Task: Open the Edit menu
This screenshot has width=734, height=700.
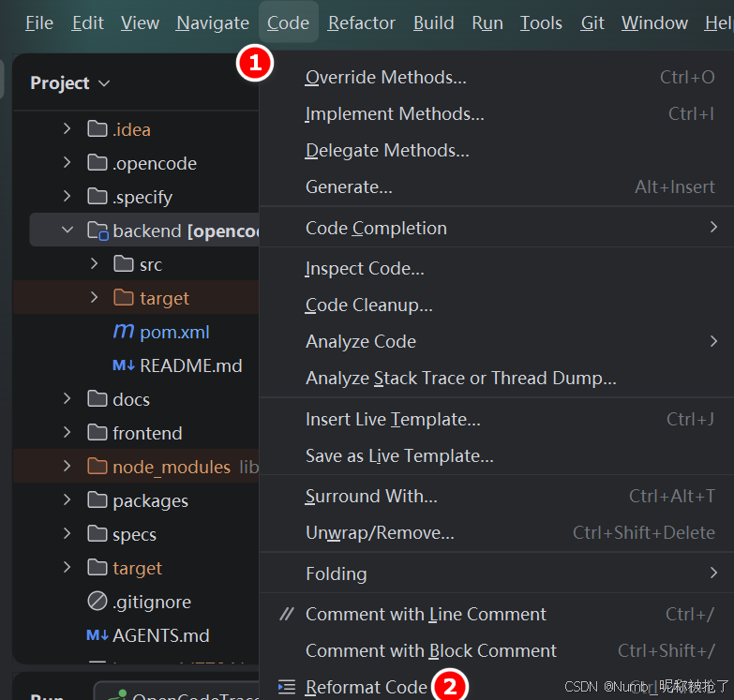Action: 87,22
